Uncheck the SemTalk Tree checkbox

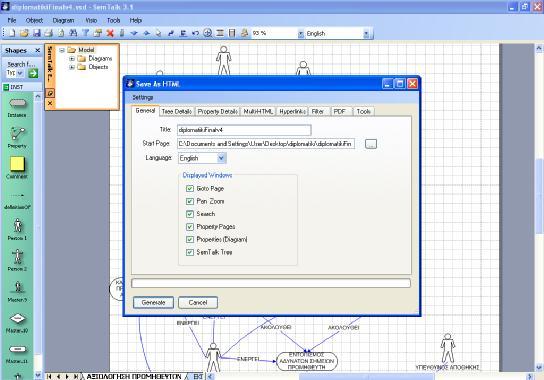[190, 252]
